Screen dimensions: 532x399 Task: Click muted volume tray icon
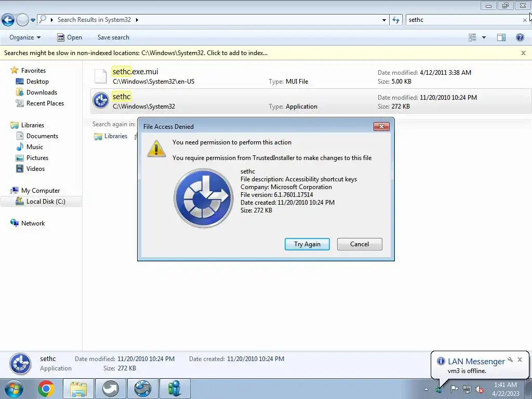[480, 389]
